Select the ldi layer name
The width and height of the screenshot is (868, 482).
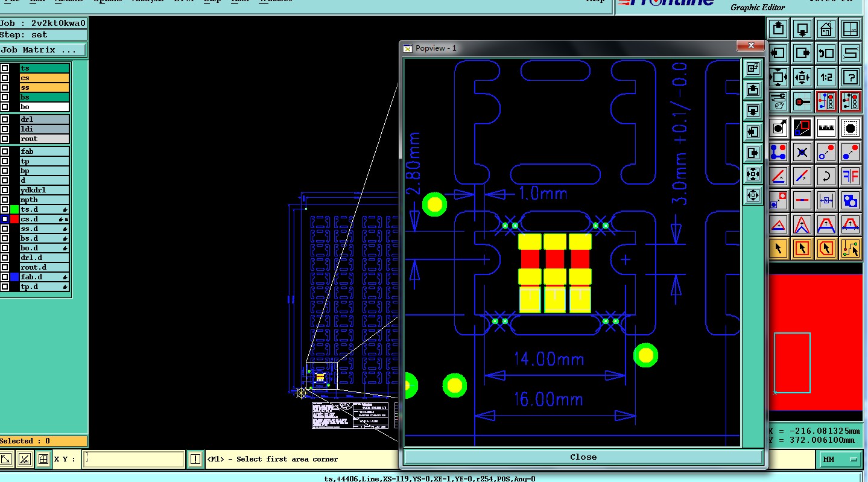click(x=45, y=129)
